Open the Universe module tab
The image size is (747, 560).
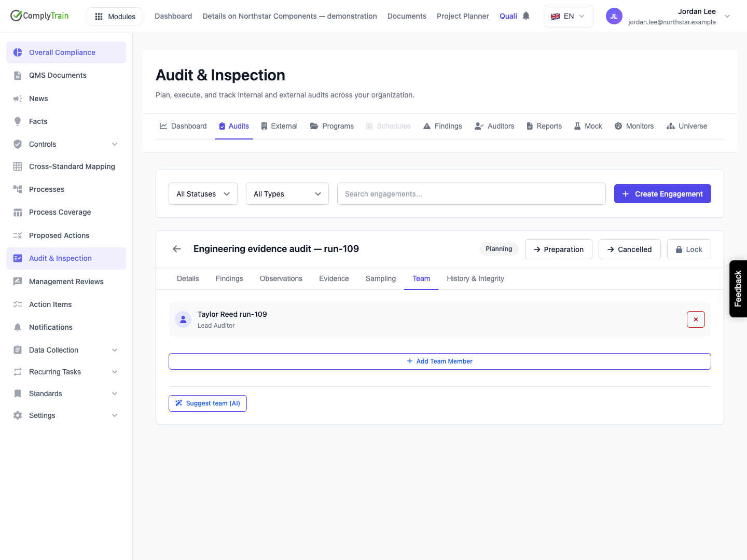[x=687, y=126]
